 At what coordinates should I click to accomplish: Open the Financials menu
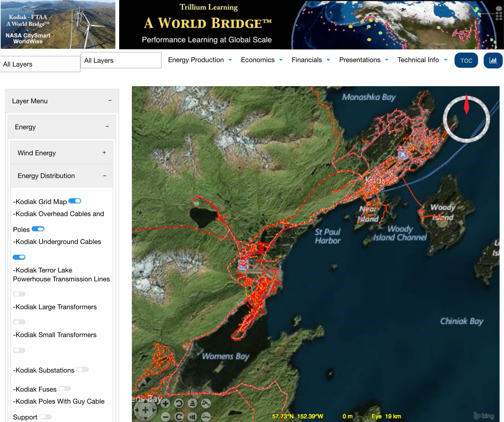point(311,60)
